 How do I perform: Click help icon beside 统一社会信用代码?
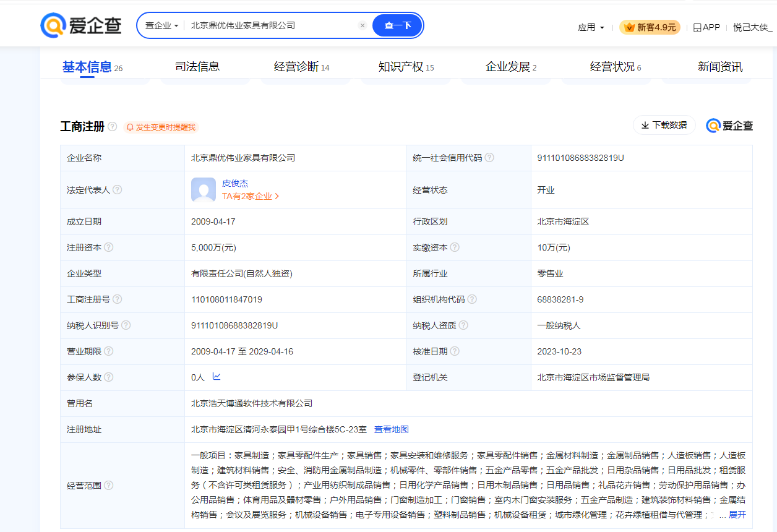[489, 158]
